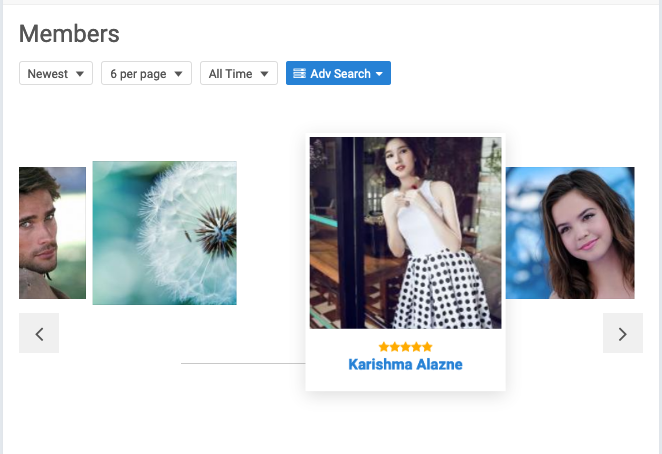Open Karishma Alazne's profile name link
This screenshot has height=454, width=662.
pyautogui.click(x=405, y=365)
